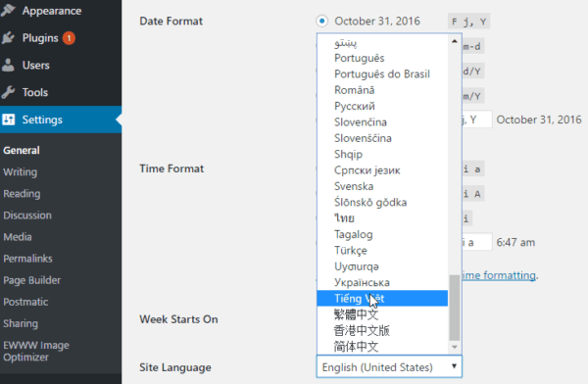Choose پښتو from language list
588x384 pixels.
tap(382, 42)
